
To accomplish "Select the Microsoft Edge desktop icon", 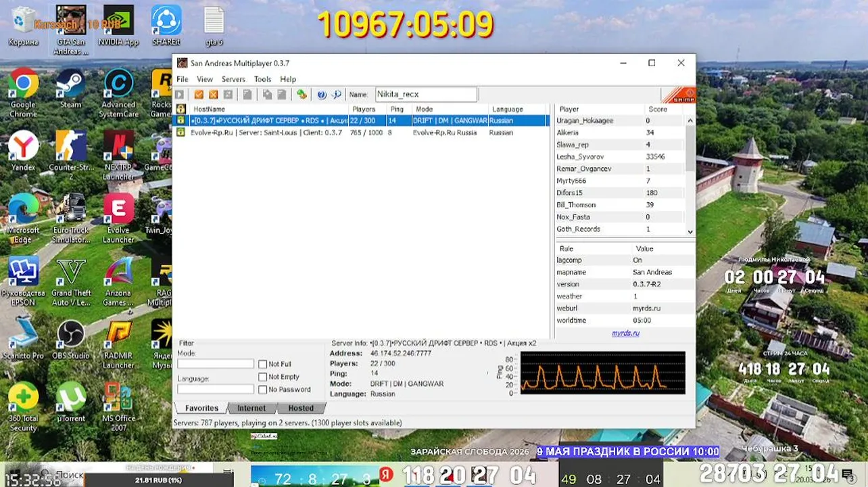I will tap(23, 218).
